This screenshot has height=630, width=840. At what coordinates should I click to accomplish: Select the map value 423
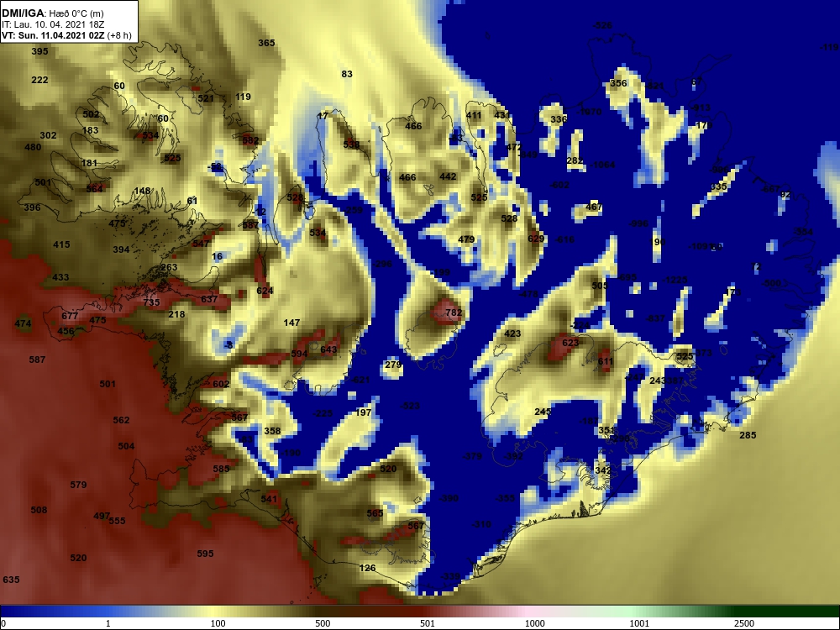[512, 333]
